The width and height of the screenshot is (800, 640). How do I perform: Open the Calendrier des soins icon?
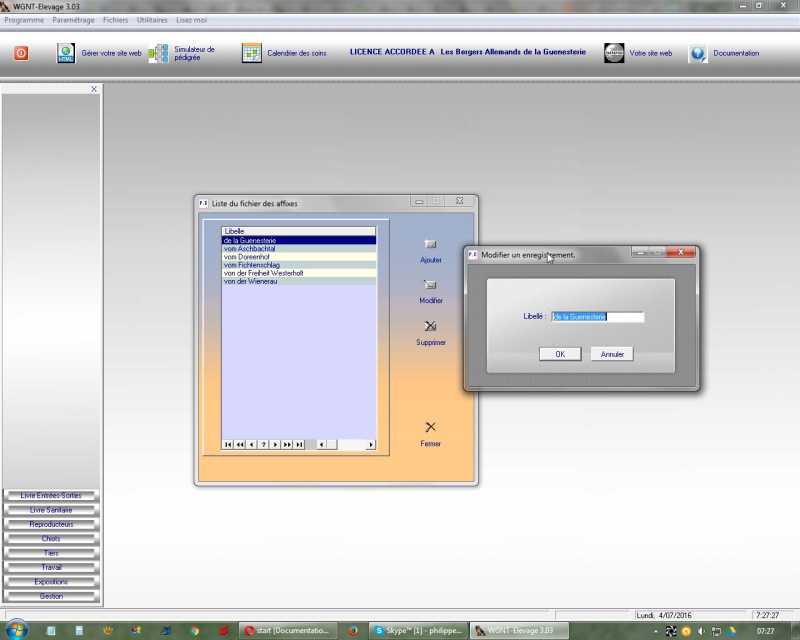(251, 53)
